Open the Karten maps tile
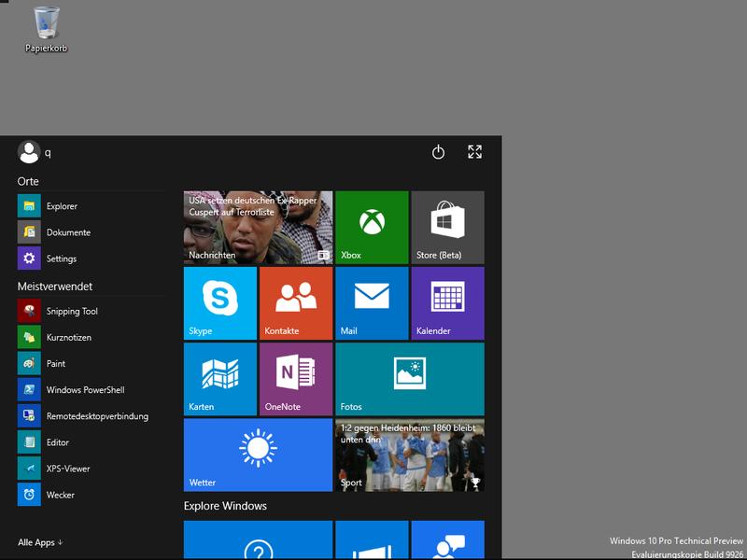 220,379
